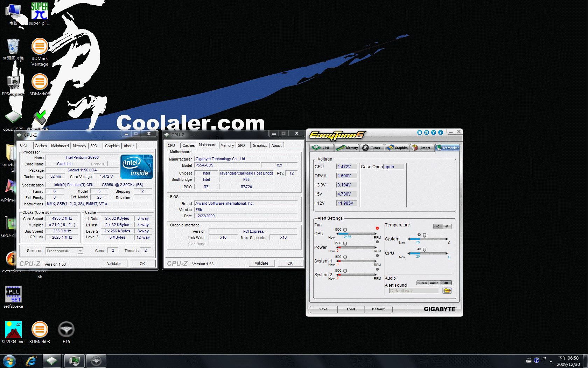This screenshot has height=368, width=588.
Task: Click the EasyTune6 'i' about icon
Action: pyautogui.click(x=441, y=132)
